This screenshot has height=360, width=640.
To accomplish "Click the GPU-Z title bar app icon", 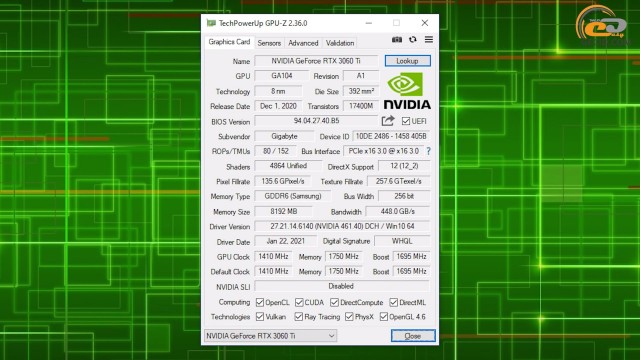I will tap(211, 23).
